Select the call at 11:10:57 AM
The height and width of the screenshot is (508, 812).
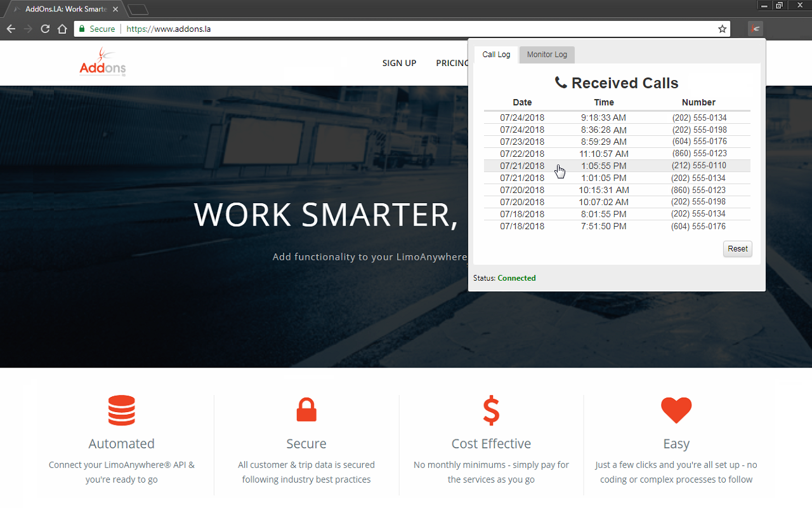617,154
